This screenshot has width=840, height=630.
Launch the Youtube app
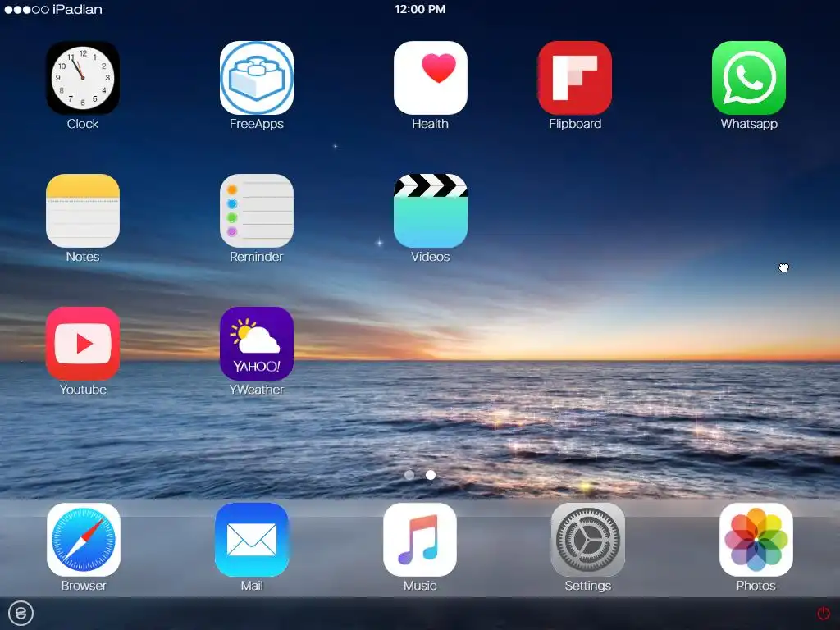tap(83, 344)
